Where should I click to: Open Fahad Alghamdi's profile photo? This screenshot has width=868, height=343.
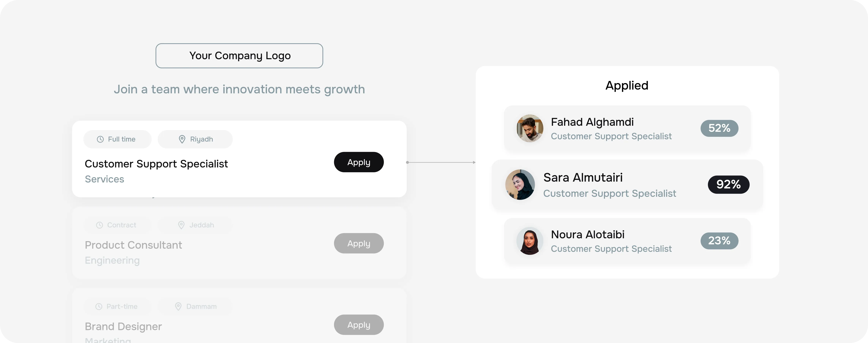click(x=530, y=128)
